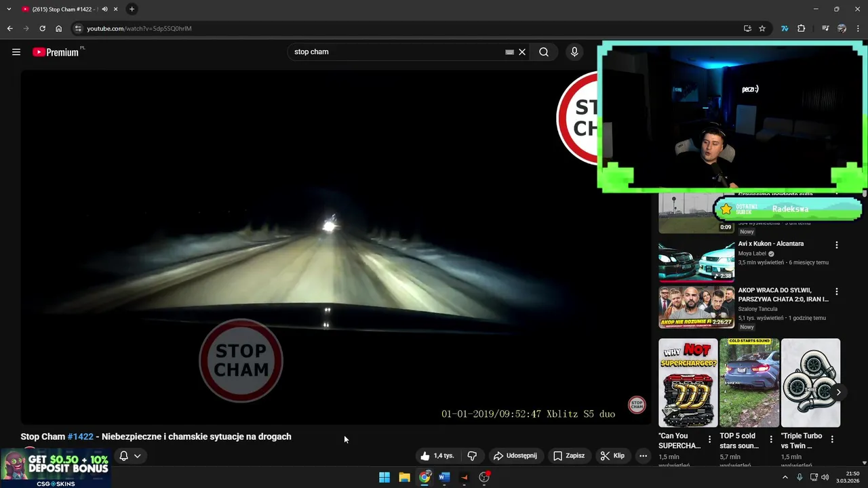Screen dimensions: 868x488
Task: Open the Avi x Kukon - Alcantara thumbnail
Action: point(696,261)
